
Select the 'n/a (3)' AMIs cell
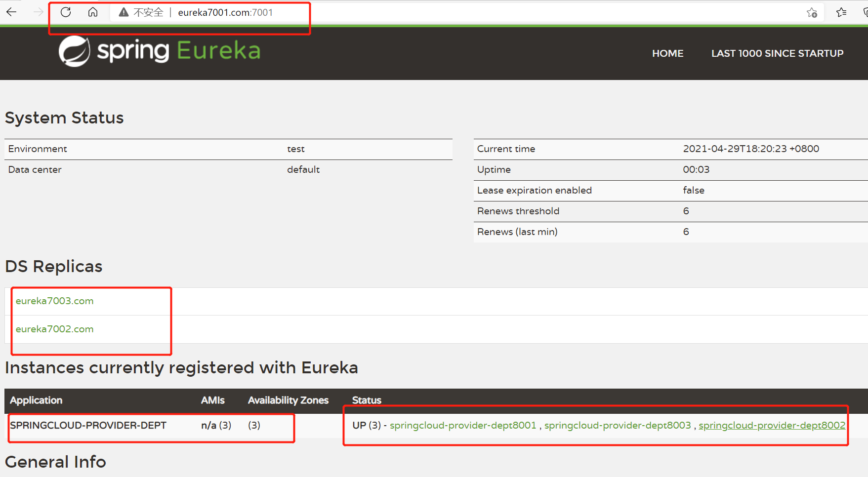tap(216, 425)
